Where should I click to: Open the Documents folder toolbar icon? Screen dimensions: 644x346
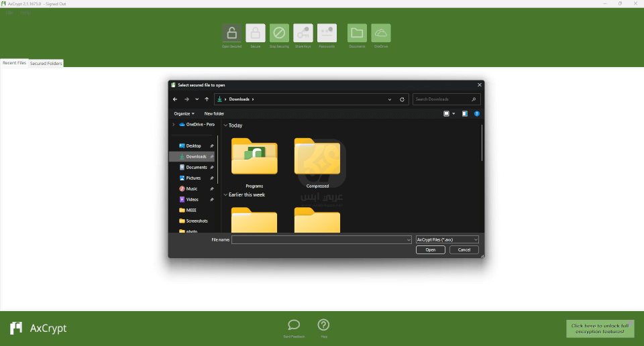(357, 34)
